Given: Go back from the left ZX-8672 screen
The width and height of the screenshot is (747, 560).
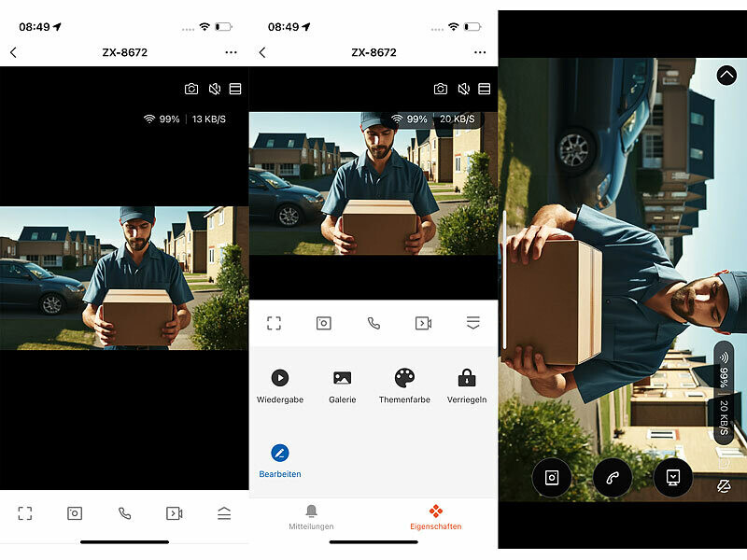Looking at the screenshot, I should pos(13,52).
